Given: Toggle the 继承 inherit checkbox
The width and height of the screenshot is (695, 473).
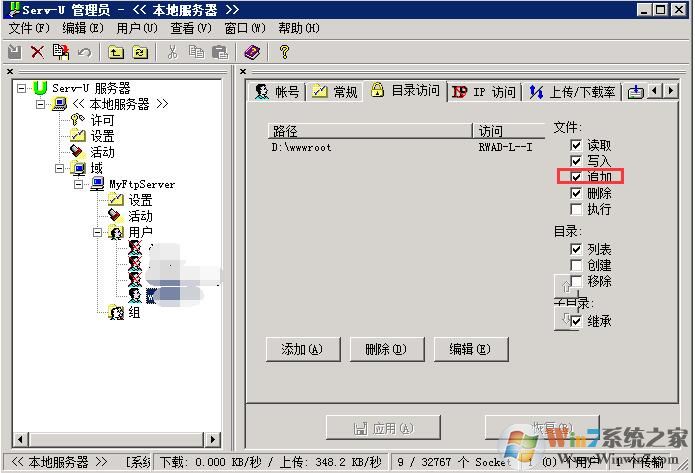Looking at the screenshot, I should pyautogui.click(x=576, y=321).
